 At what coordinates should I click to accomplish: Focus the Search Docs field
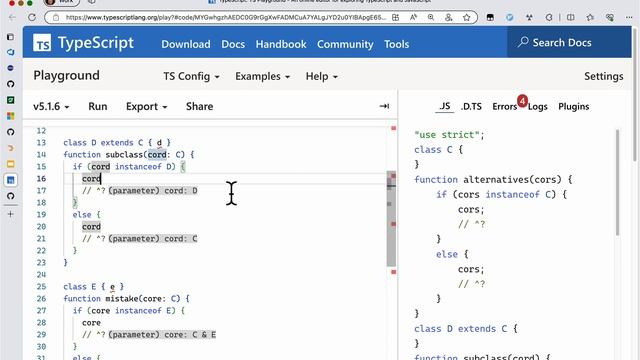pyautogui.click(x=569, y=42)
